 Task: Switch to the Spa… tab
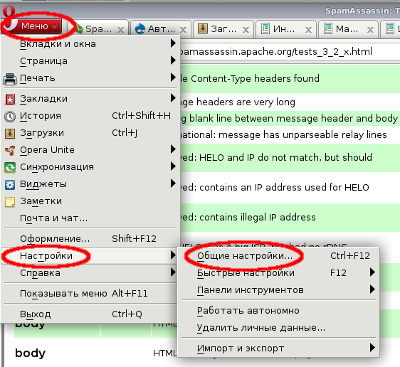pyautogui.click(x=98, y=29)
